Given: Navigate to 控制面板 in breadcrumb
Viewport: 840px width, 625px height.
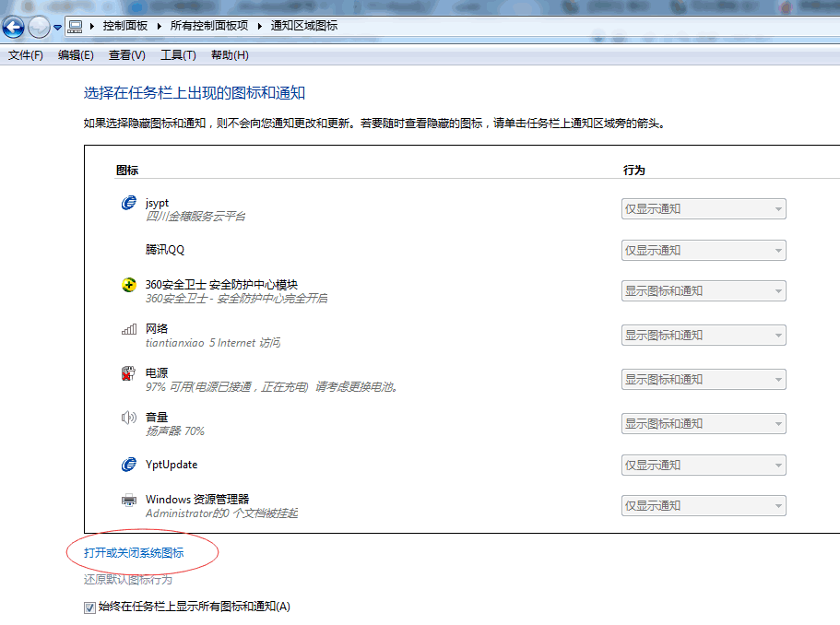Looking at the screenshot, I should (124, 26).
